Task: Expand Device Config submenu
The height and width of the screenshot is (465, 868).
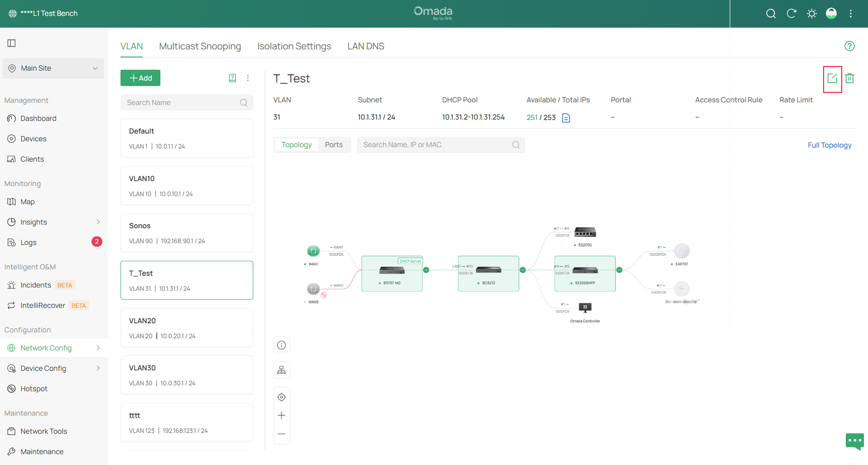Action: [x=54, y=368]
